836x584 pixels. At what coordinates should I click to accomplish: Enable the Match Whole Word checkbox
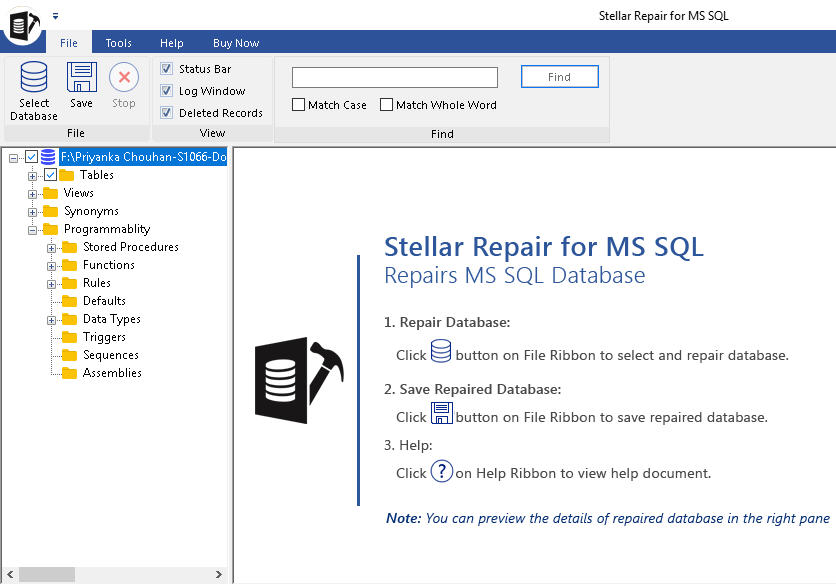tap(387, 105)
